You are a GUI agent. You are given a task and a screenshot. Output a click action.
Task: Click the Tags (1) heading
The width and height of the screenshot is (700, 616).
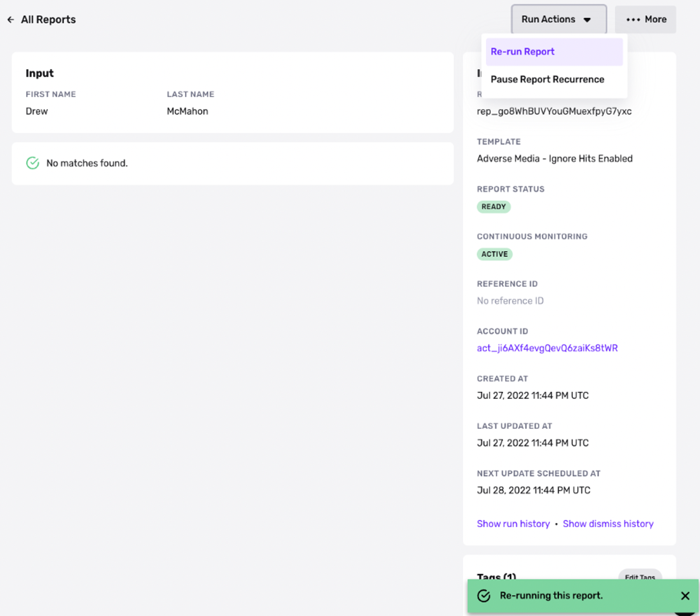pos(496,576)
